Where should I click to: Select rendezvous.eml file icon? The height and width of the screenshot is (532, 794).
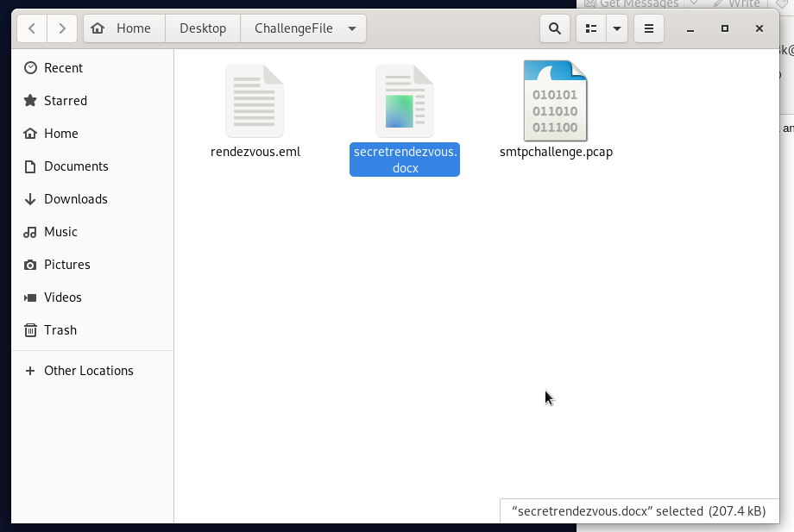[255, 101]
